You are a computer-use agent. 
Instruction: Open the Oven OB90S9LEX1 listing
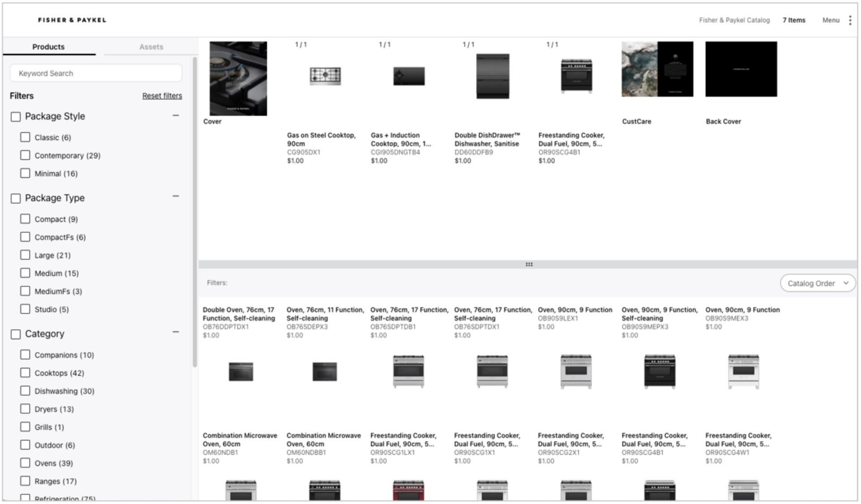click(575, 318)
